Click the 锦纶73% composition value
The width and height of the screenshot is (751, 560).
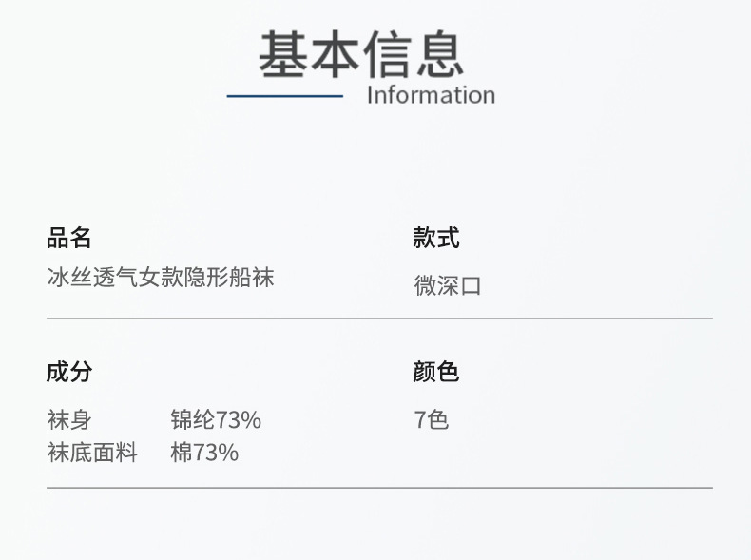coord(216,419)
